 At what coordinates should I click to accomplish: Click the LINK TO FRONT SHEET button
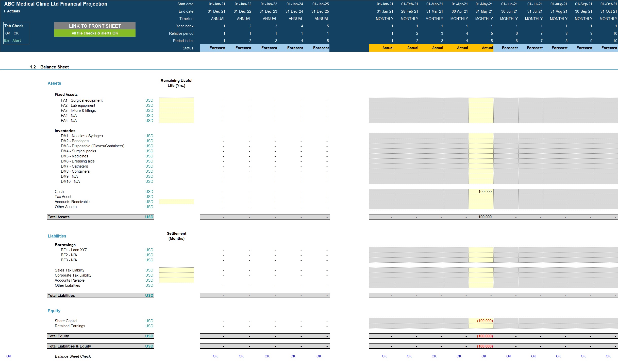95,26
